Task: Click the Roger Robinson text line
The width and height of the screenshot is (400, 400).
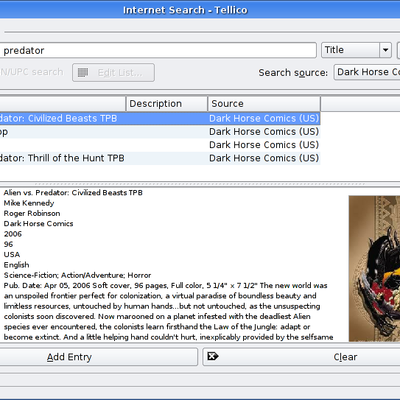Action: coord(32,213)
